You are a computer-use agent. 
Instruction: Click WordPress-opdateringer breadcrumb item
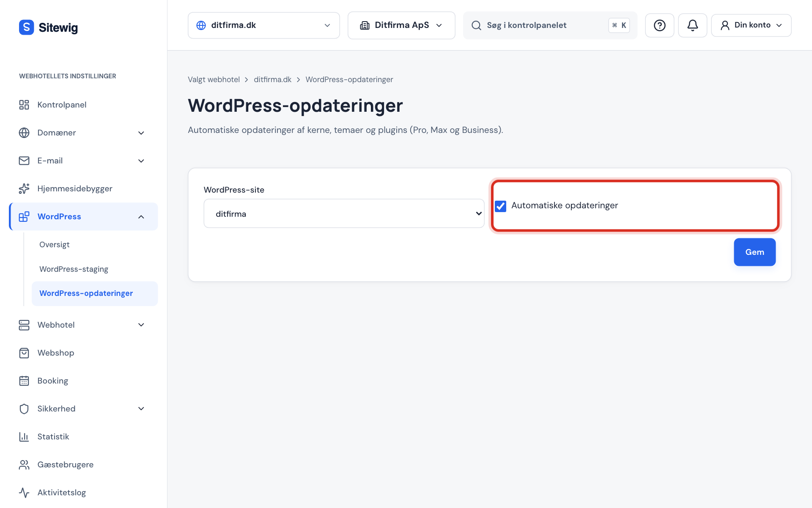349,80
